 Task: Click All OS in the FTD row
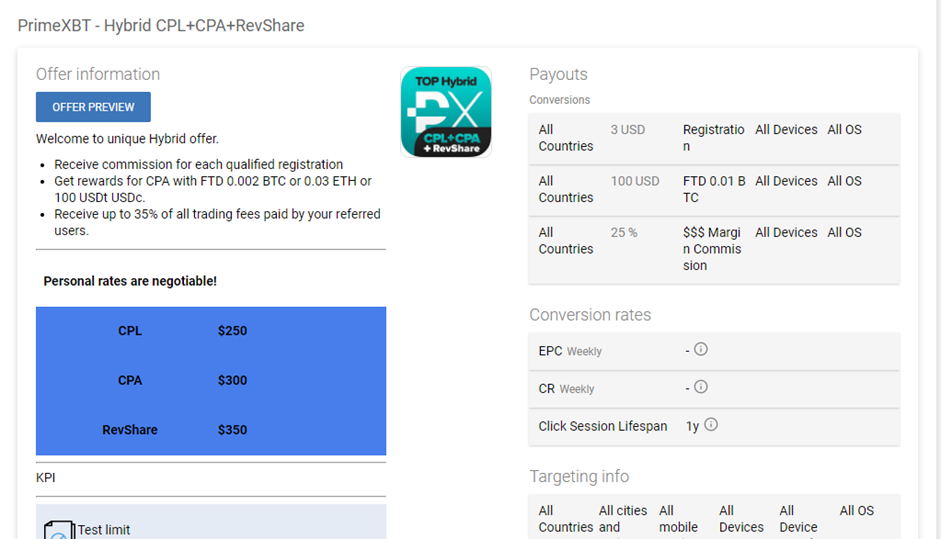844,181
